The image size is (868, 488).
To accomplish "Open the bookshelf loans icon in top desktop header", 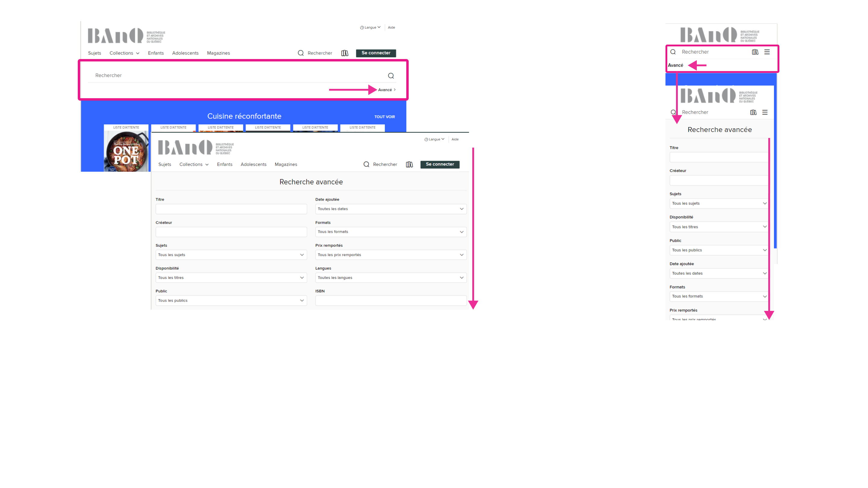I will pyautogui.click(x=345, y=53).
